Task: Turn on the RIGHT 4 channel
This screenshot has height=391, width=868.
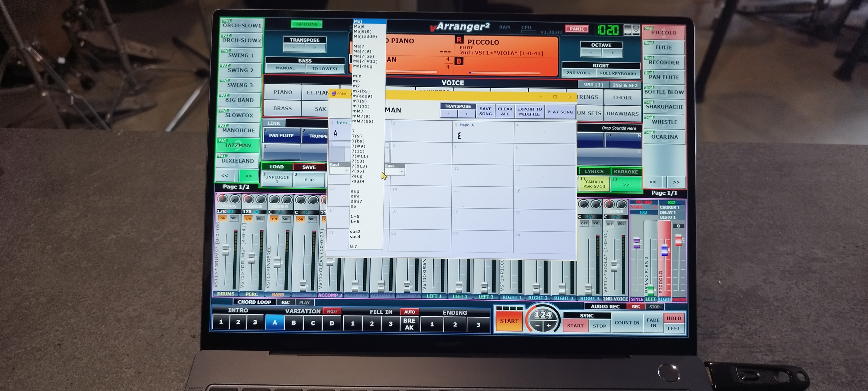Action: [584, 223]
